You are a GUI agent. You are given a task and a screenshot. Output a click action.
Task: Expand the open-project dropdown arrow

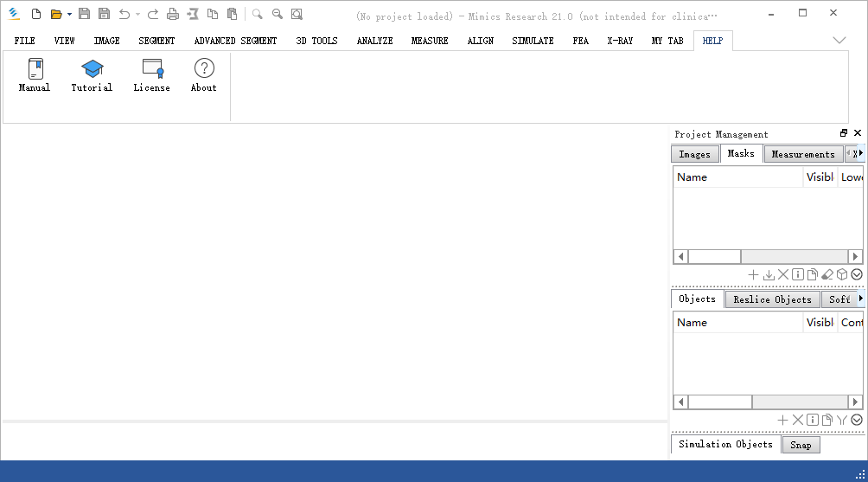point(69,15)
